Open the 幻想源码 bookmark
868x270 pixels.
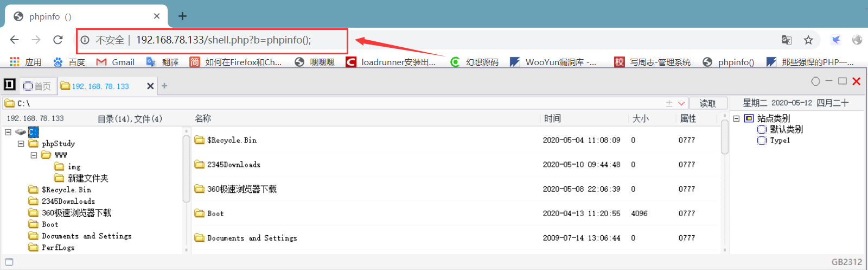tap(474, 62)
